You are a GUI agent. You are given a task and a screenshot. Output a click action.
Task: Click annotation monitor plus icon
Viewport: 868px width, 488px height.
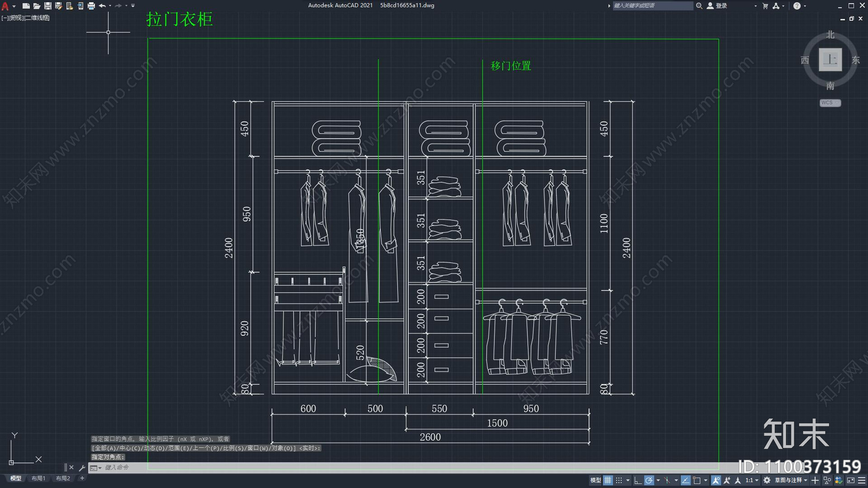coord(815,480)
